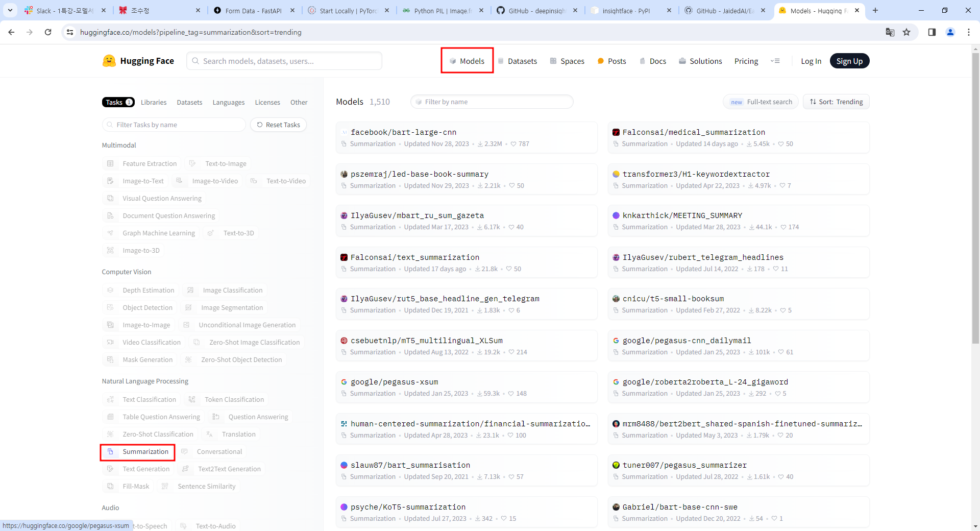Focus the Search models, datasets, users field
Image resolution: width=980 pixels, height=531 pixels.
point(284,61)
